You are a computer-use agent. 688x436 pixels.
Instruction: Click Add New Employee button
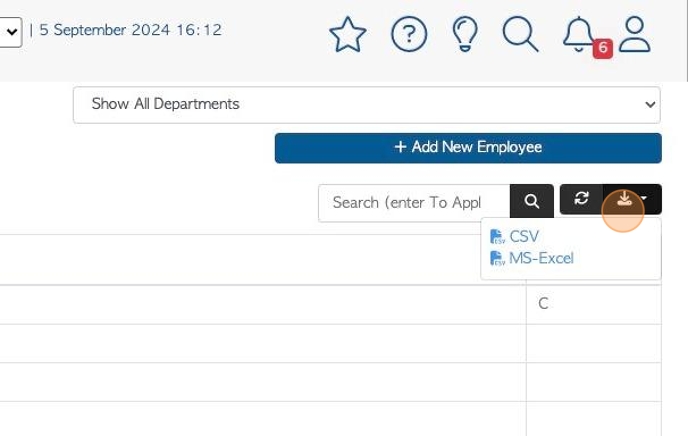point(468,148)
